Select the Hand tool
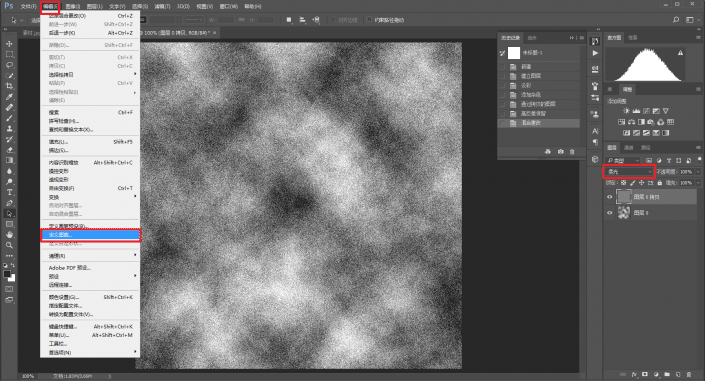The width and height of the screenshot is (705, 381). click(x=9, y=234)
